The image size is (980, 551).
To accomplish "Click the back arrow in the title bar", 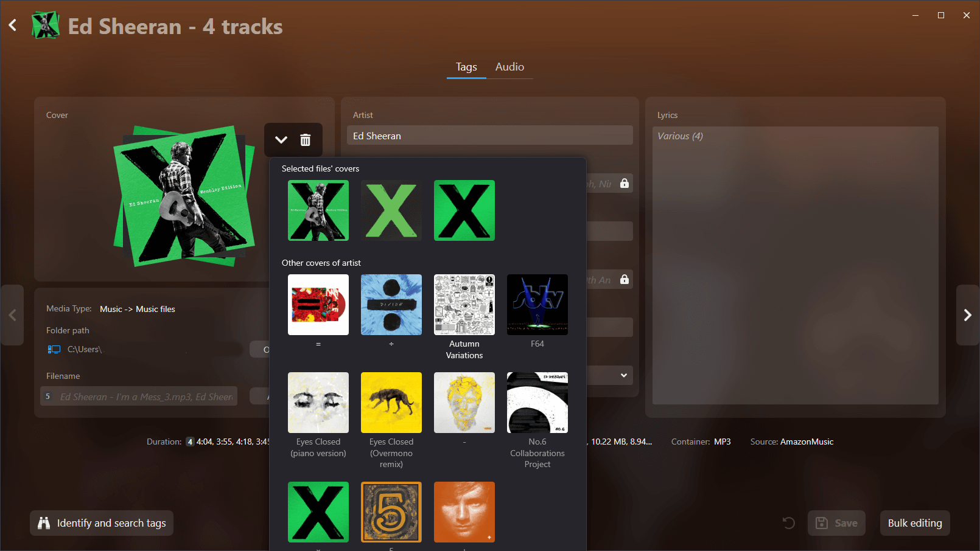I will (12, 24).
